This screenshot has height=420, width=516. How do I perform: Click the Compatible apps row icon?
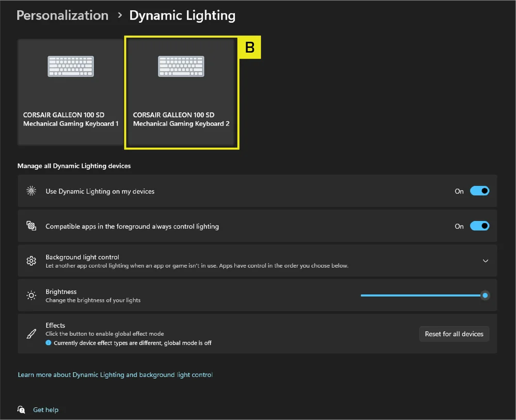pos(31,226)
